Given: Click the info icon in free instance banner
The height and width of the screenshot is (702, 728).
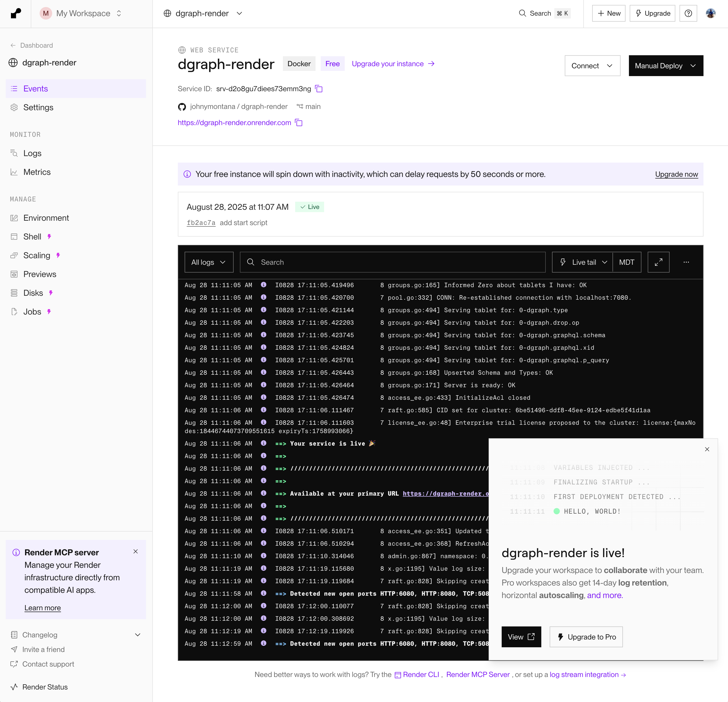Looking at the screenshot, I should pos(187,174).
